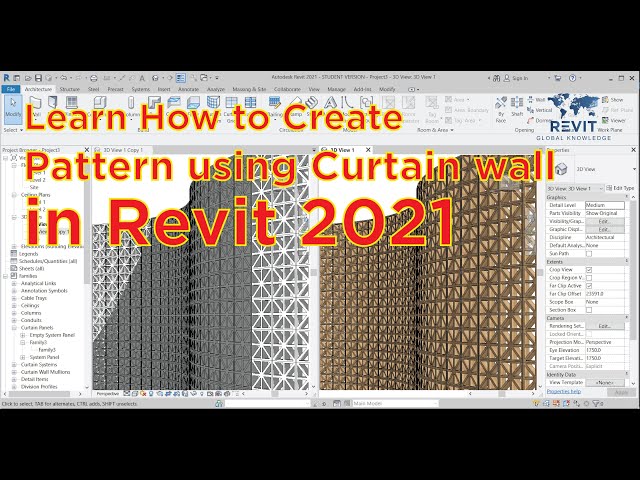The height and width of the screenshot is (480, 640).
Task: Click the Open folder icon in quick access toolbar
Action: tap(28, 78)
